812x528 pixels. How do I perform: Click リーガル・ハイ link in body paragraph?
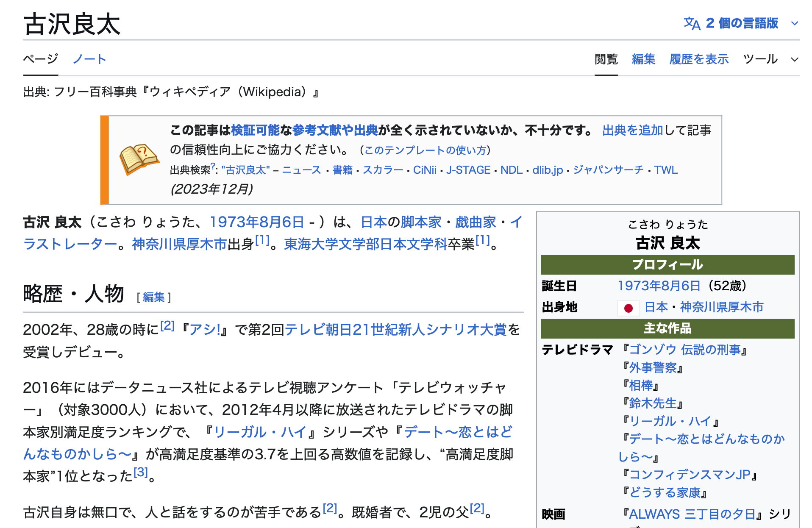click(260, 432)
